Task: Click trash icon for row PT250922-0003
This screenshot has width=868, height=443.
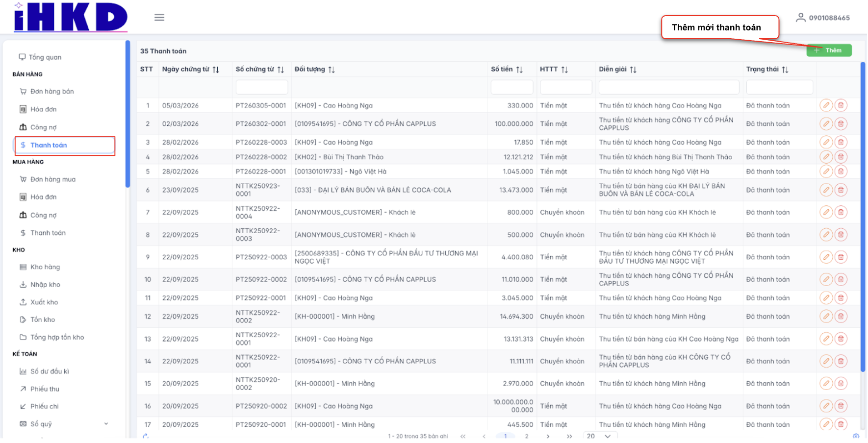Action: point(841,257)
